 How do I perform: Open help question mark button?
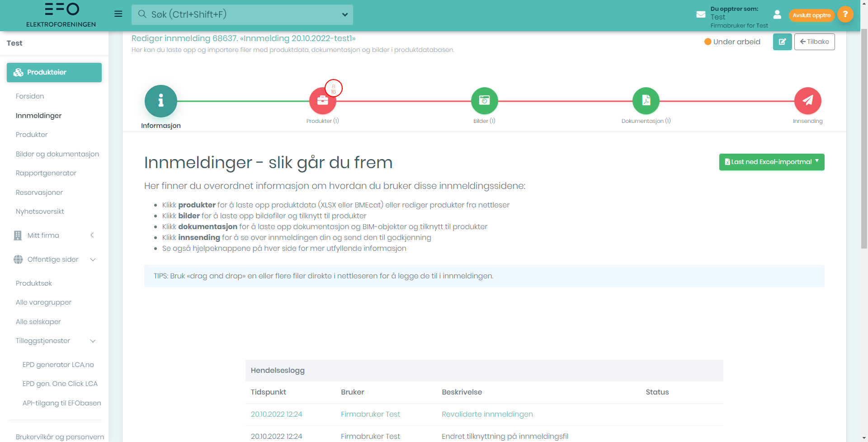(x=845, y=14)
